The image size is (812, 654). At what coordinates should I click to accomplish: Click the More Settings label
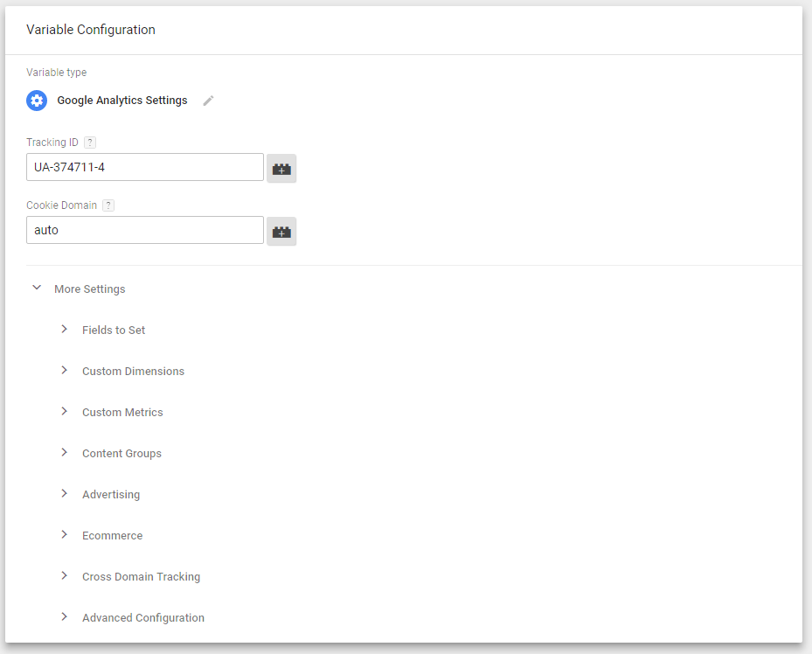click(x=89, y=289)
